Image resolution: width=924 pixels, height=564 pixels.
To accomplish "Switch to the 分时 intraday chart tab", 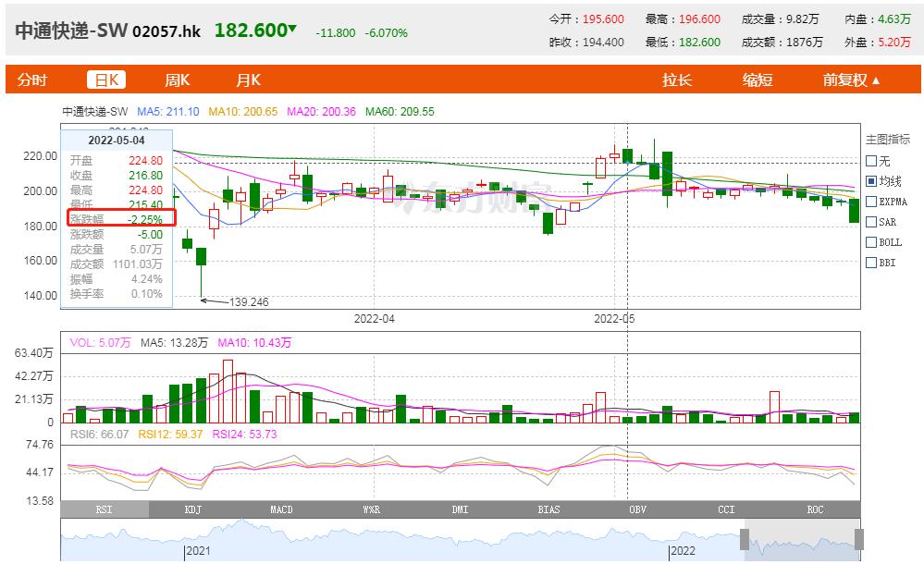I will (31, 80).
